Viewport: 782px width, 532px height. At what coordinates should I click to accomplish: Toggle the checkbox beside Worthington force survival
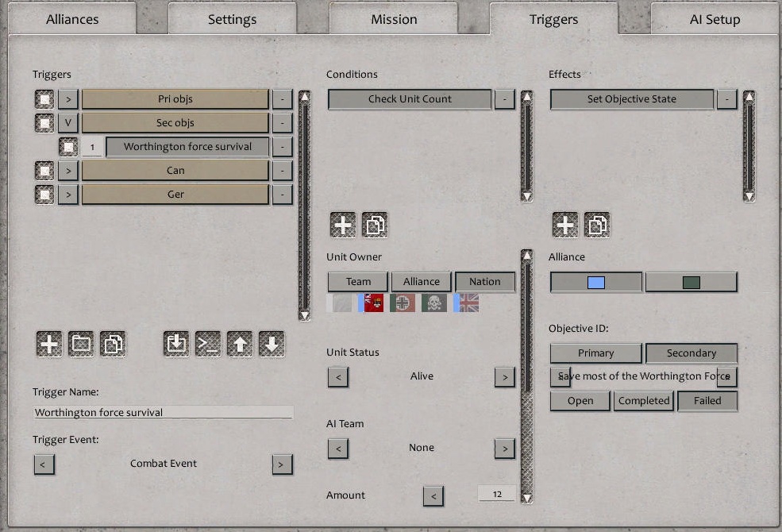68,146
